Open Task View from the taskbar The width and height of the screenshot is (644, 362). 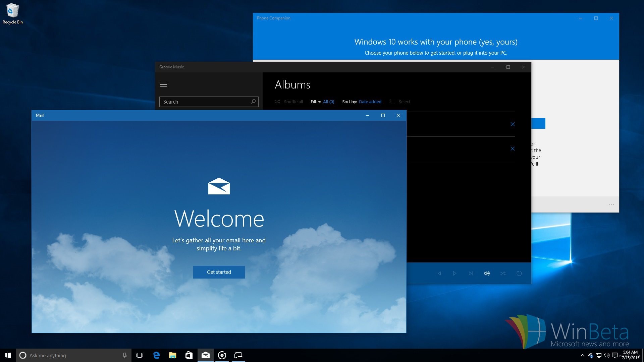[x=140, y=355]
